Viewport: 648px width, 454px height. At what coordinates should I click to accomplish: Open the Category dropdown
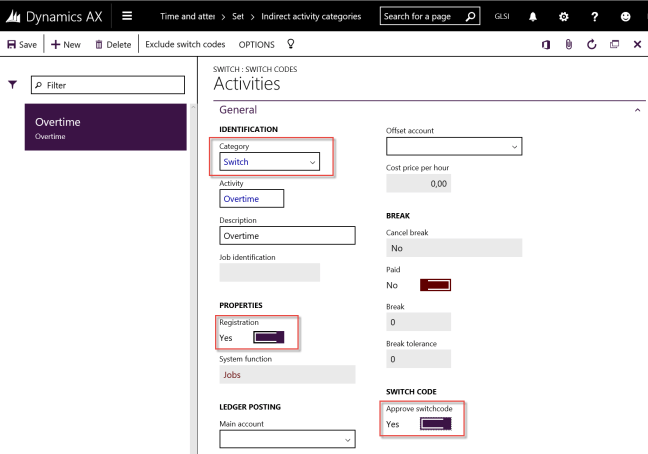tap(270, 162)
